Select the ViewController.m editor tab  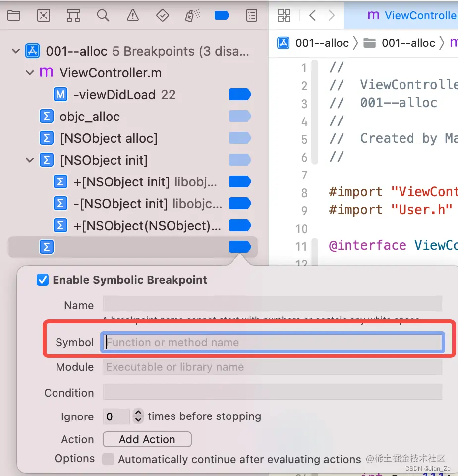[401, 15]
